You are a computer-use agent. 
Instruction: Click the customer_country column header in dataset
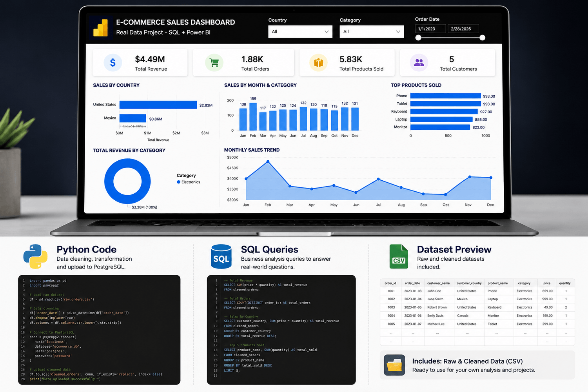coord(469,283)
